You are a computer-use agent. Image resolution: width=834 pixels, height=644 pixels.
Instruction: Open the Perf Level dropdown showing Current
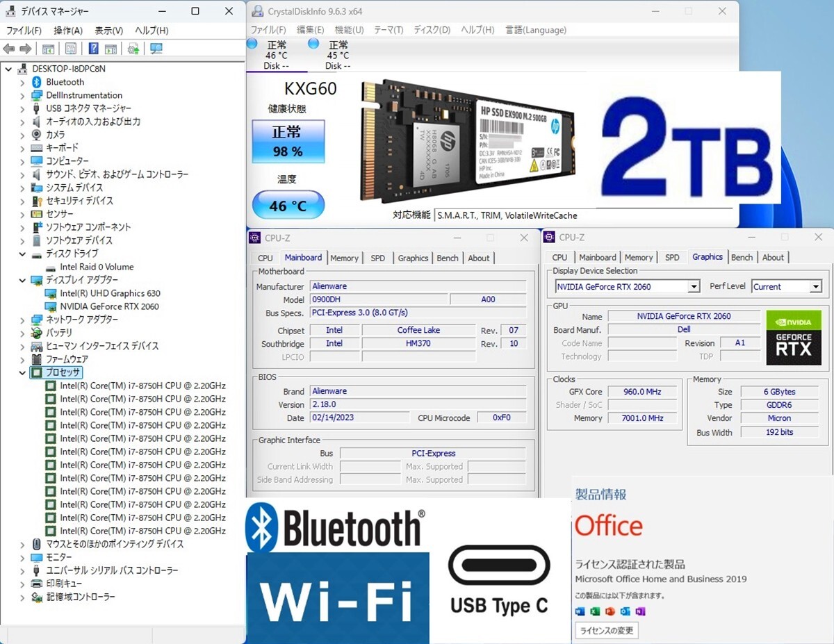(x=815, y=286)
